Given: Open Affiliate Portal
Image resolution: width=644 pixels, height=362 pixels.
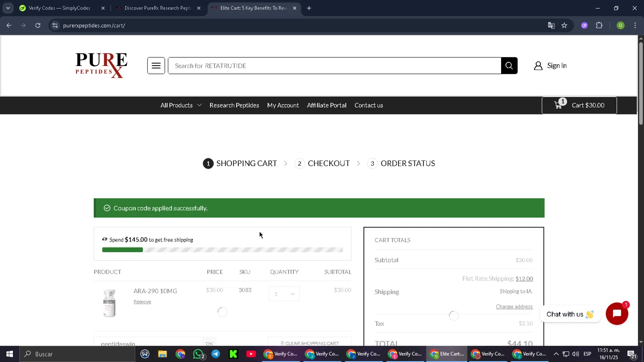Looking at the screenshot, I should coord(327,105).
